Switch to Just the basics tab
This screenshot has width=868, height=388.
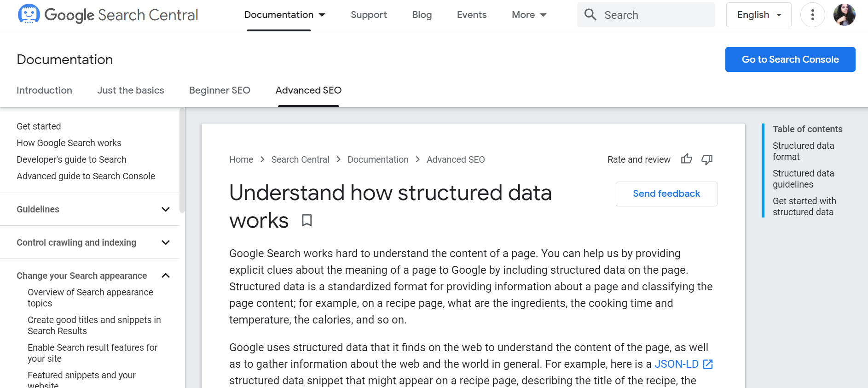pos(131,90)
